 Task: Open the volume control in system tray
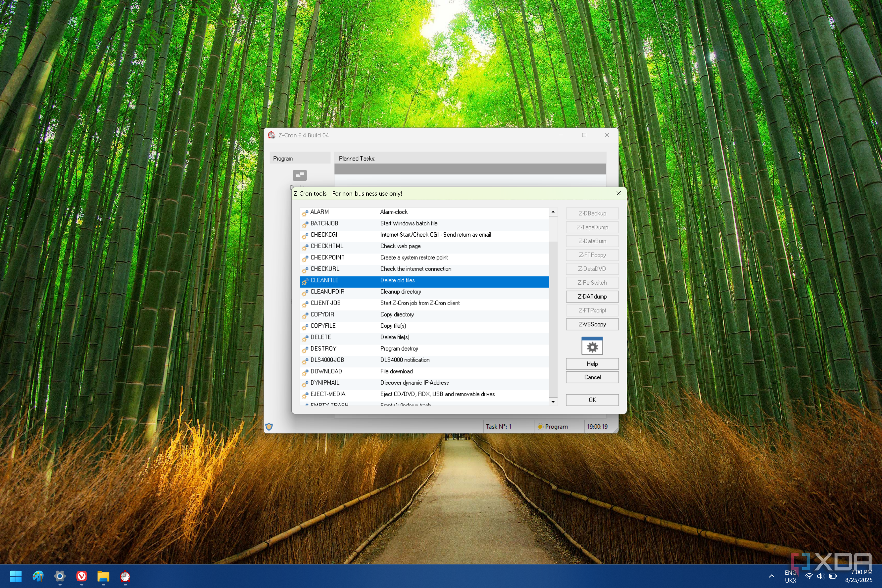820,576
